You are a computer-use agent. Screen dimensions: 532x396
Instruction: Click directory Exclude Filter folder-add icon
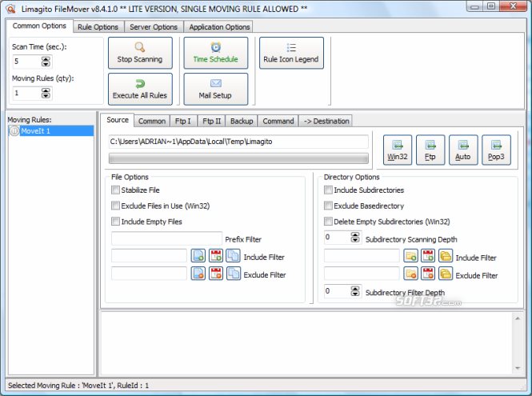pyautogui.click(x=410, y=274)
